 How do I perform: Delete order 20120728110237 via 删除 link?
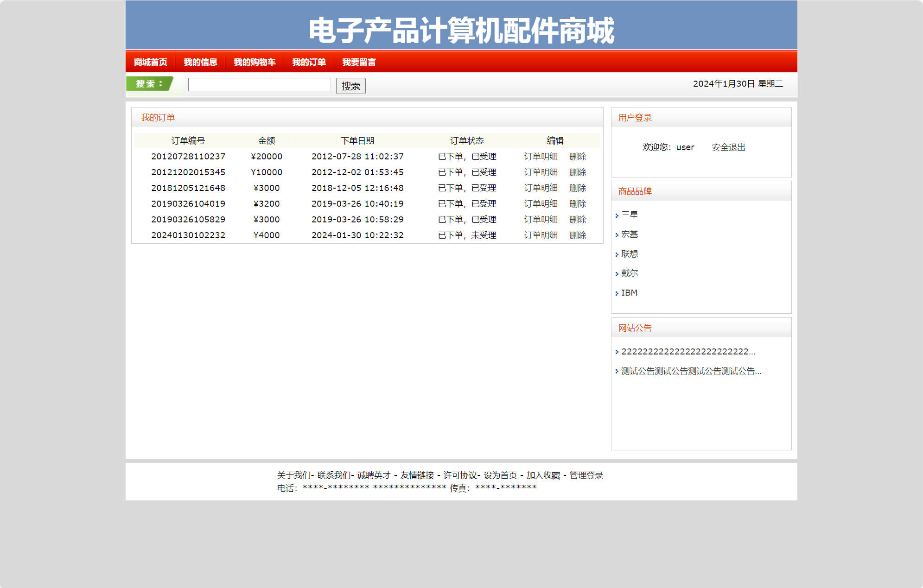pyautogui.click(x=578, y=157)
